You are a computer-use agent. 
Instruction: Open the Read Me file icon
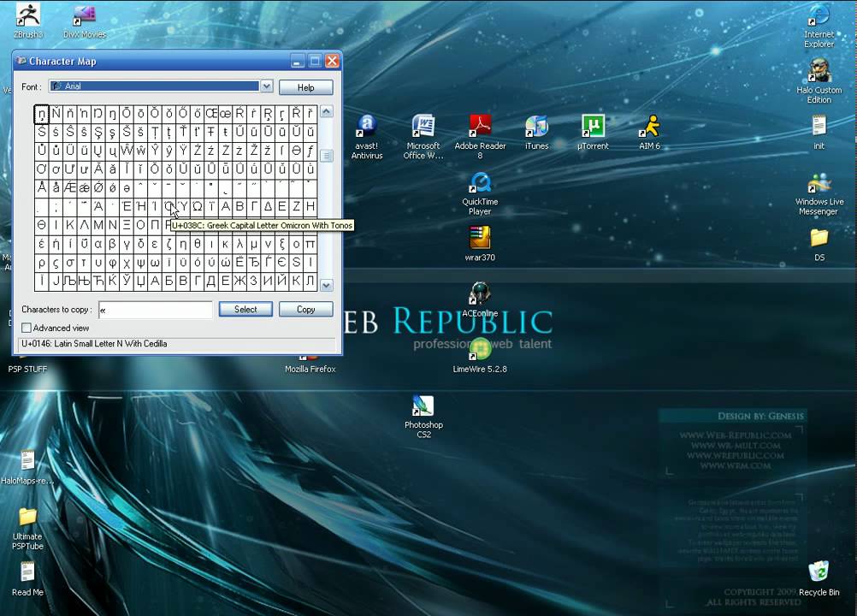coord(27,579)
